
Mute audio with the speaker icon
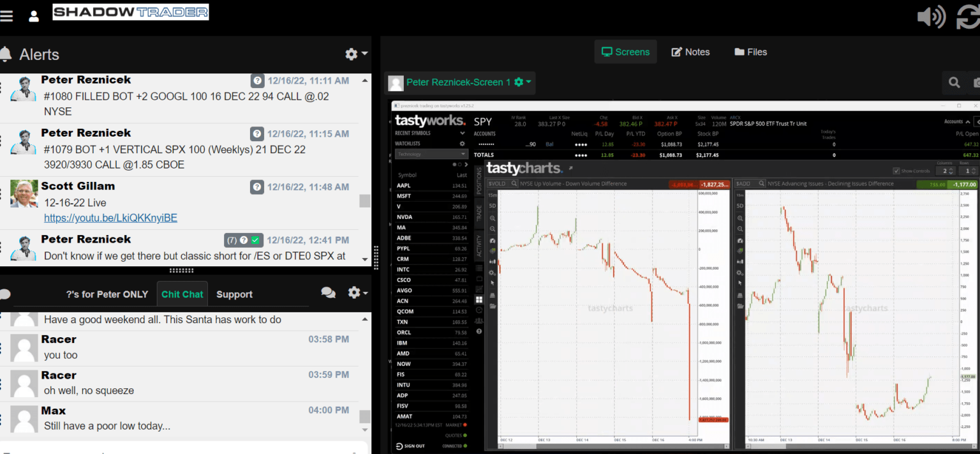pos(932,16)
